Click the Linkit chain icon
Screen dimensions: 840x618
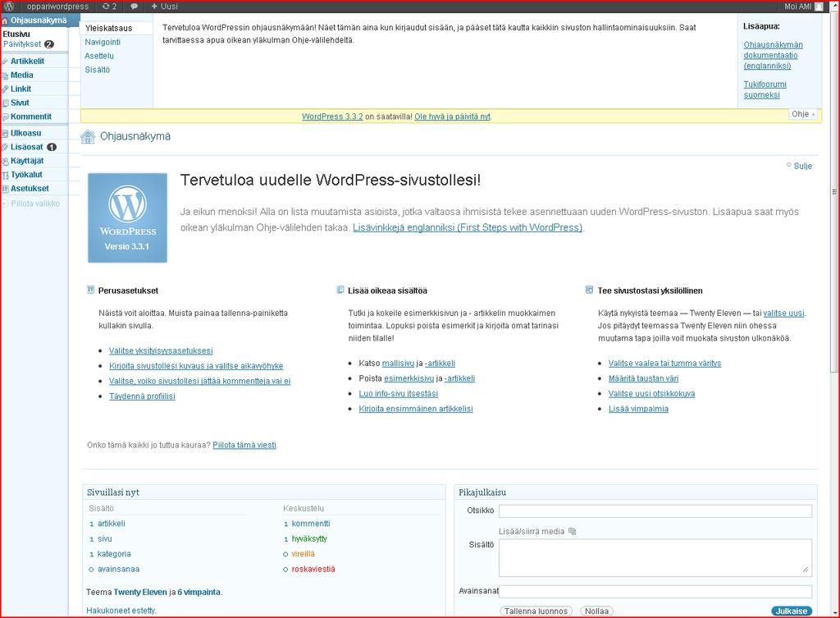coord(5,89)
